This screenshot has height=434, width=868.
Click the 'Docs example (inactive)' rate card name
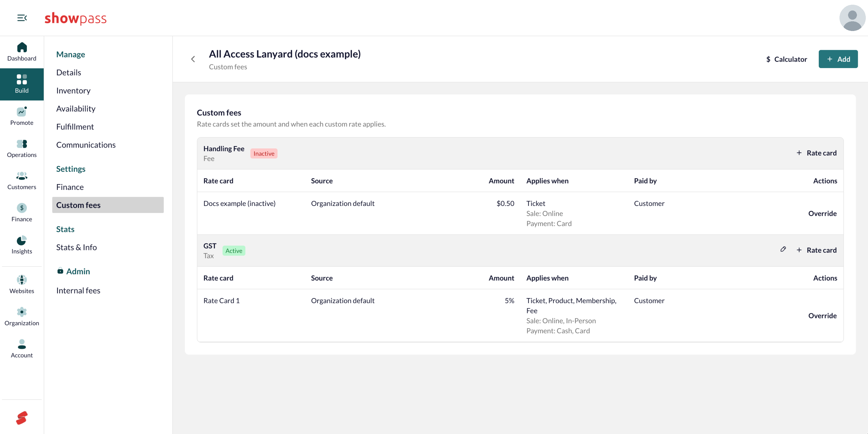(x=239, y=203)
